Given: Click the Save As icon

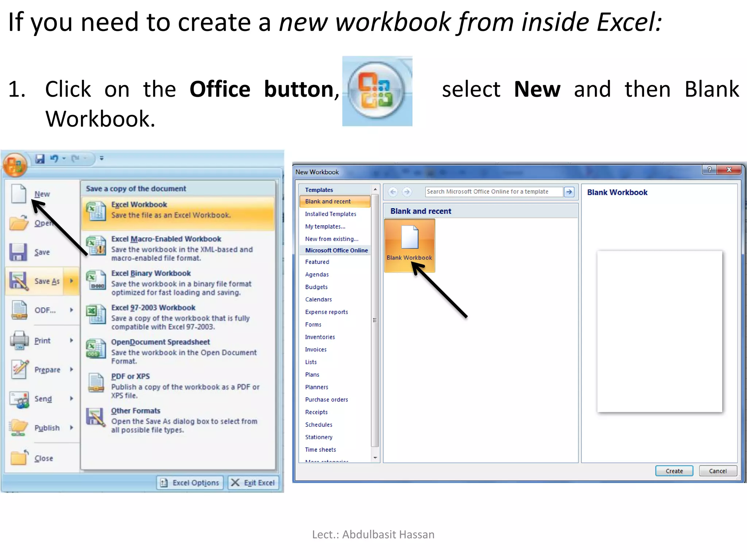Looking at the screenshot, I should coord(19,281).
